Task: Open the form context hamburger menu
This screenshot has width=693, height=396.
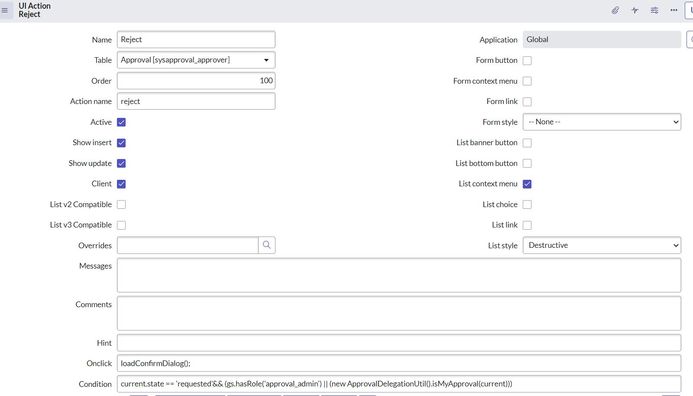Action: [5, 10]
